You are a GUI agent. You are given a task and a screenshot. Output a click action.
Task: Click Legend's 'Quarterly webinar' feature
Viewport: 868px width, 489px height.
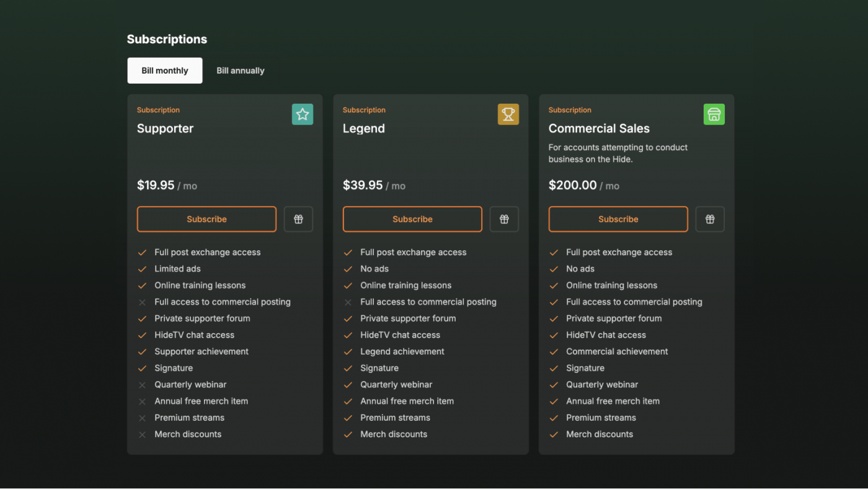pos(396,385)
